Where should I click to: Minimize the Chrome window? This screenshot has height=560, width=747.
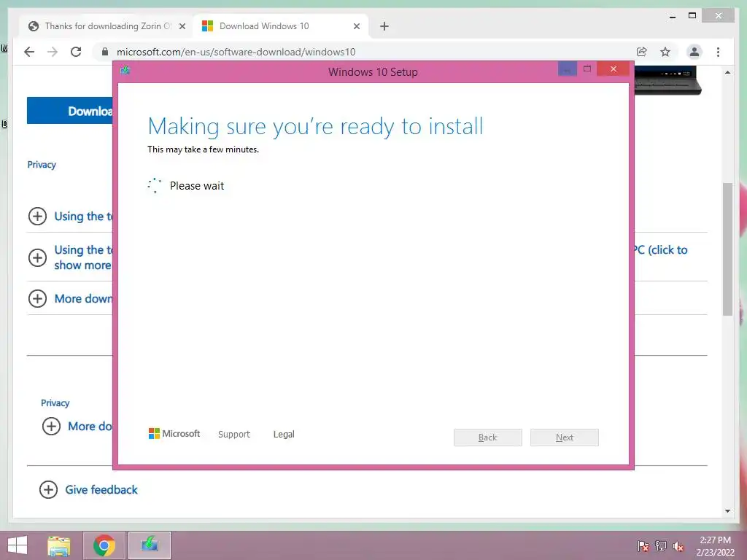pos(673,16)
